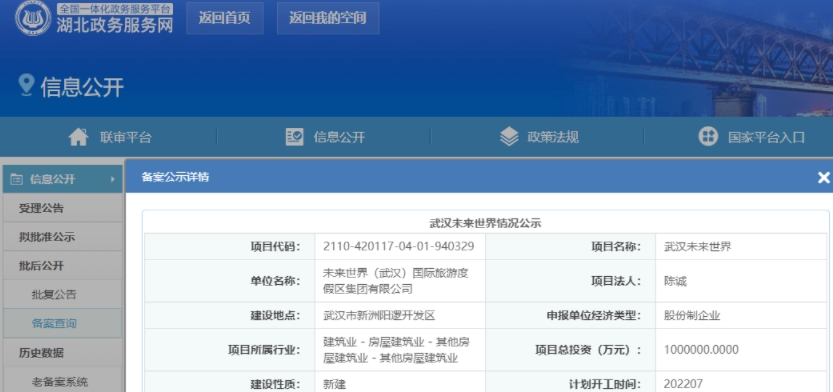
Task: Select 历史数据 in the sidebar
Action: (62, 353)
